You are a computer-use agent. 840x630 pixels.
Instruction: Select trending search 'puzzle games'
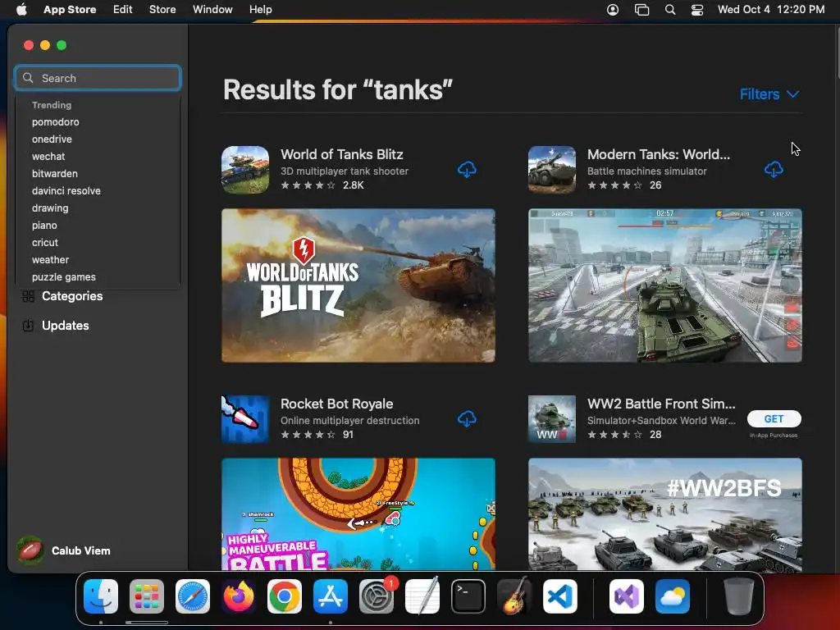[64, 277]
